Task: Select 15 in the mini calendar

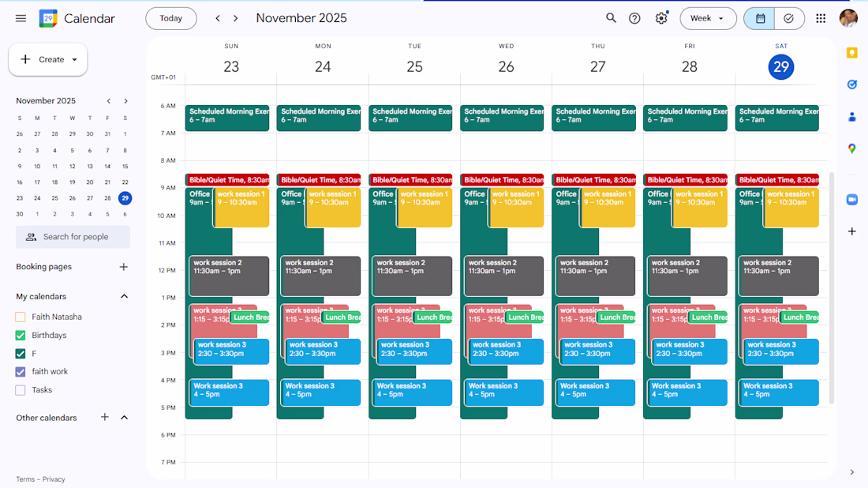Action: (125, 166)
